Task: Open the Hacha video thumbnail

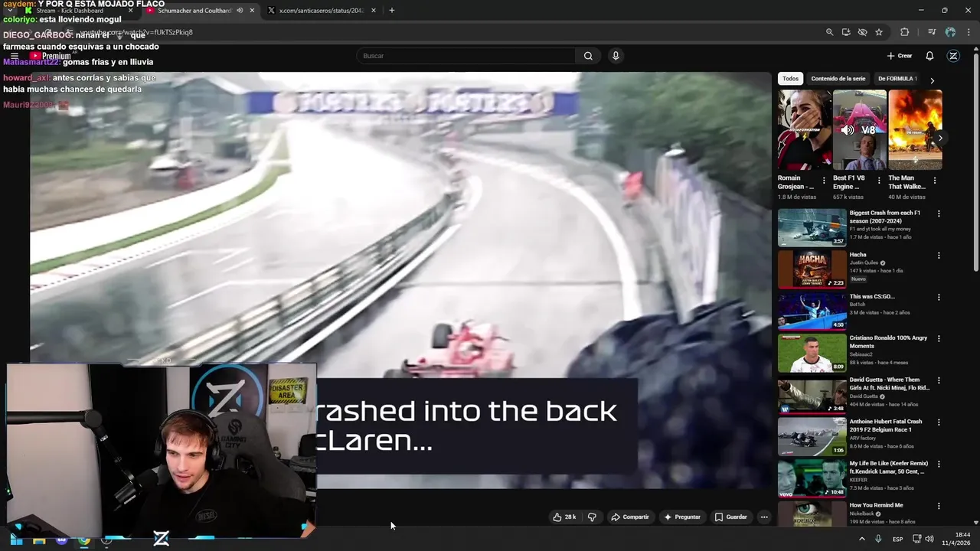Action: 812,269
